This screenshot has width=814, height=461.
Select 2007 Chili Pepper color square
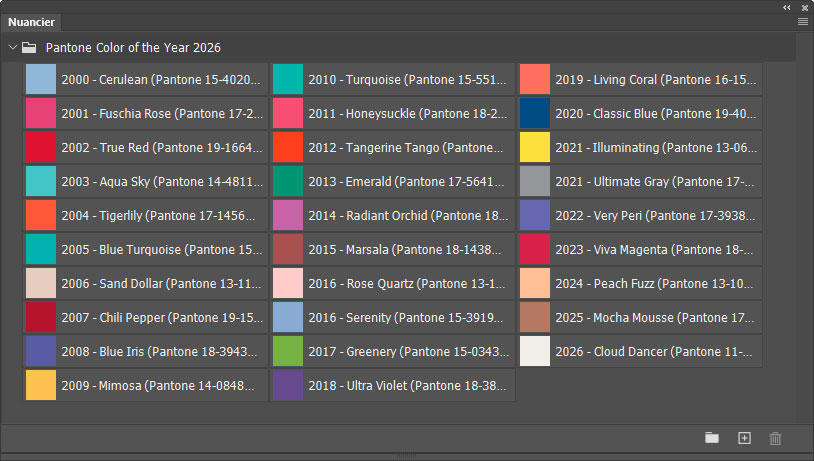[x=41, y=317]
